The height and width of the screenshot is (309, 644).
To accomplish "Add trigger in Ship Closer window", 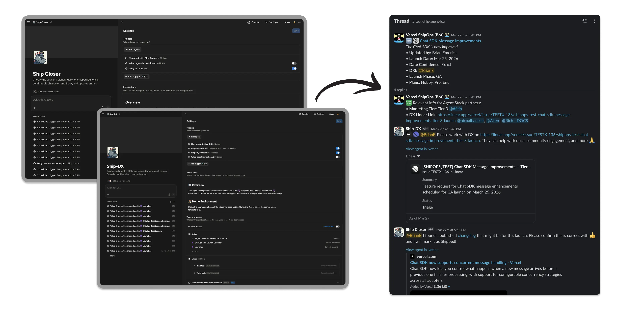I will [137, 77].
